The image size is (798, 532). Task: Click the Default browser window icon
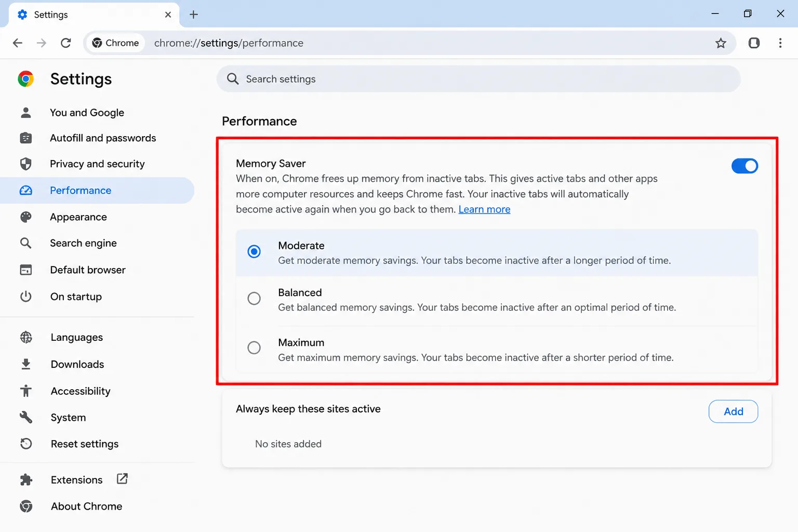pyautogui.click(x=25, y=270)
